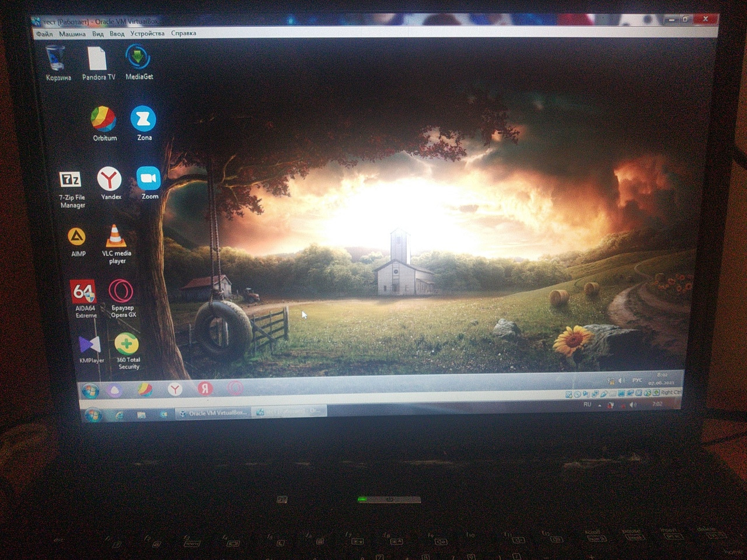Open the guest Windows Start menu orb
Image resolution: width=747 pixels, height=560 pixels.
tap(90, 390)
